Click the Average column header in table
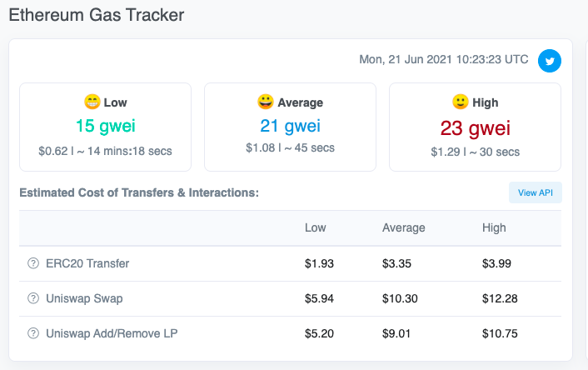This screenshot has height=370, width=588. click(404, 227)
